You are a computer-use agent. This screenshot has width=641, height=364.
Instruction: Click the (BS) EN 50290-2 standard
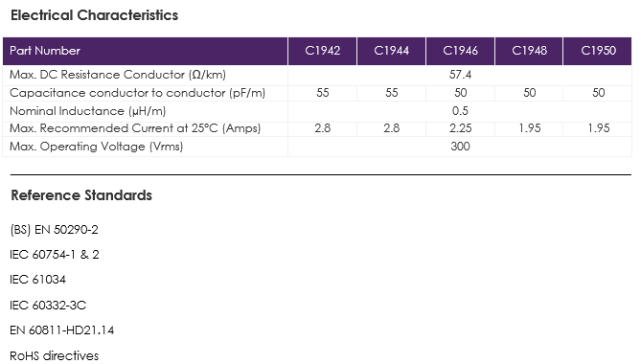pyautogui.click(x=54, y=230)
